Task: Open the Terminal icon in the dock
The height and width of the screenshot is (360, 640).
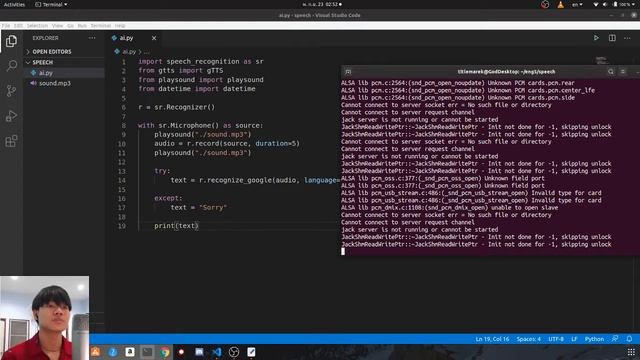Action: click(x=147, y=352)
